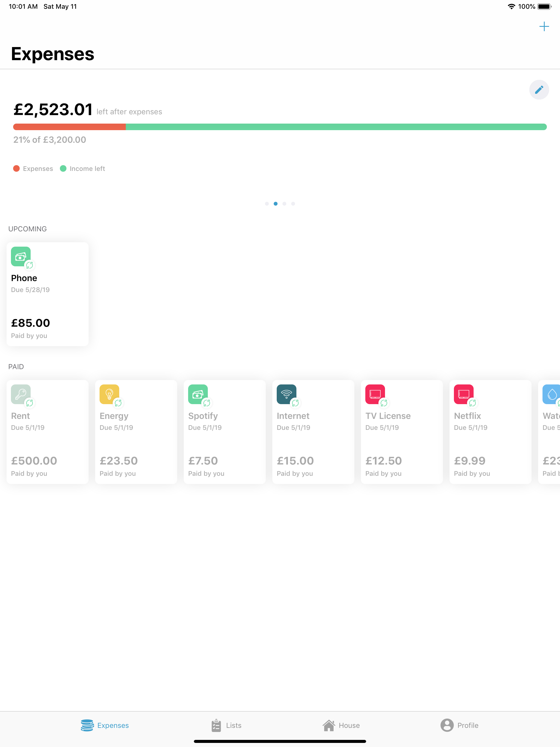Image resolution: width=560 pixels, height=747 pixels.
Task: Tap the recurring badge on Energy card
Action: [x=118, y=403]
